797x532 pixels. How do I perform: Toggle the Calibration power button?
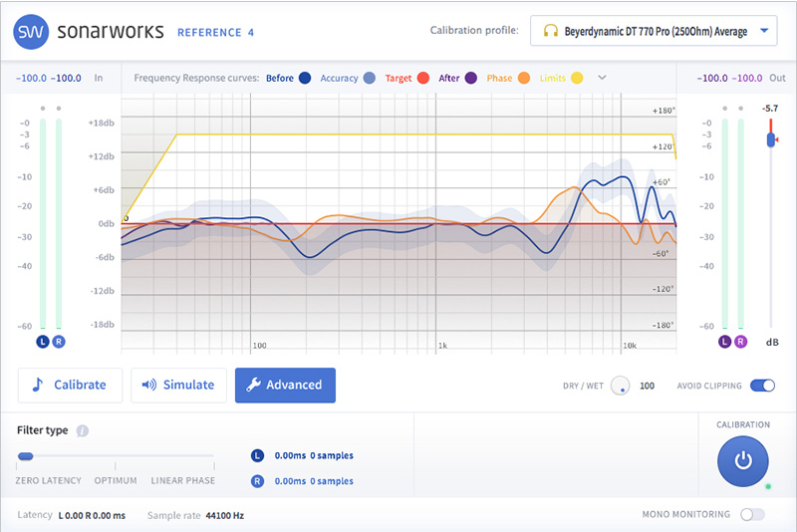742,461
